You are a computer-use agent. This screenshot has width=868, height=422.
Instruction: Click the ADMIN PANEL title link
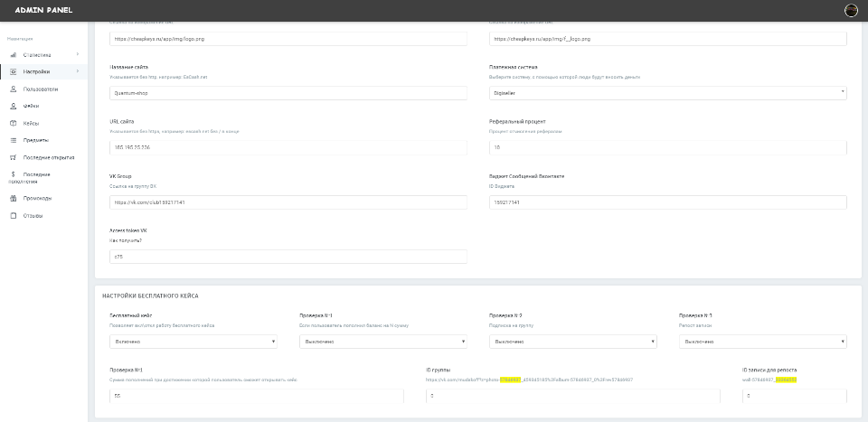pos(38,10)
